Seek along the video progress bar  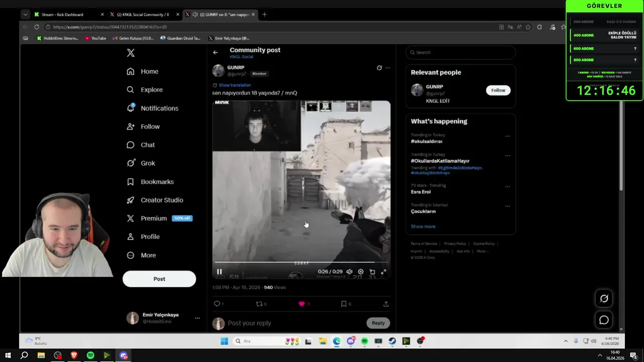[x=301, y=262]
